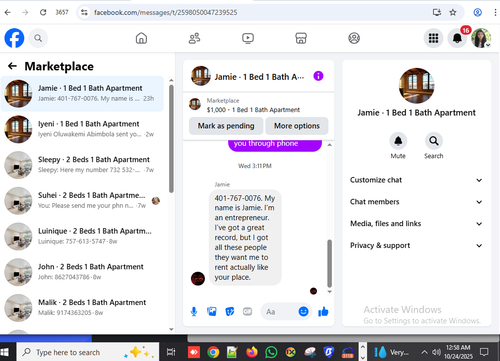This screenshot has width=500, height=361.
Task: Expand Media, files and links section
Action: tap(416, 224)
